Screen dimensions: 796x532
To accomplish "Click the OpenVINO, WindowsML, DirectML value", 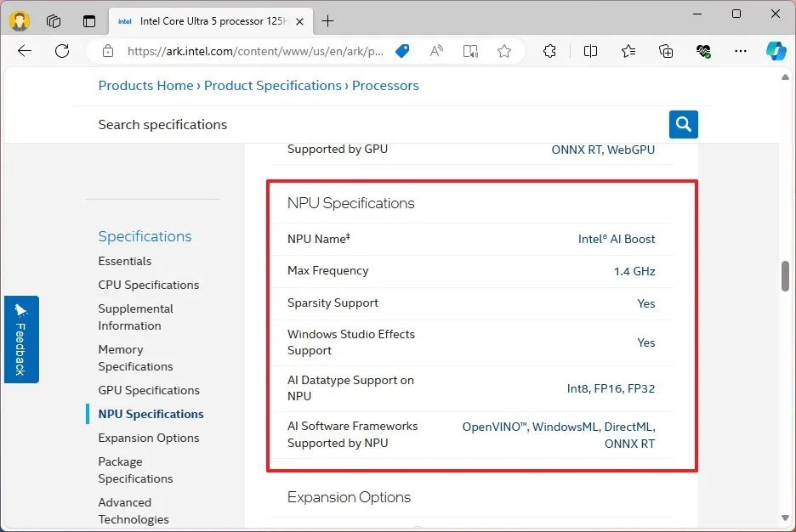I will (559, 435).
